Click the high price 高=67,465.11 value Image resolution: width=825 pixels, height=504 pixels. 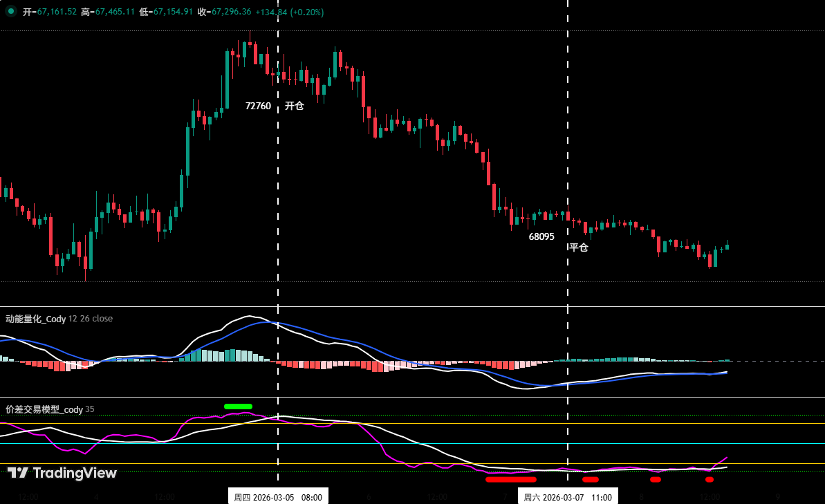108,12
